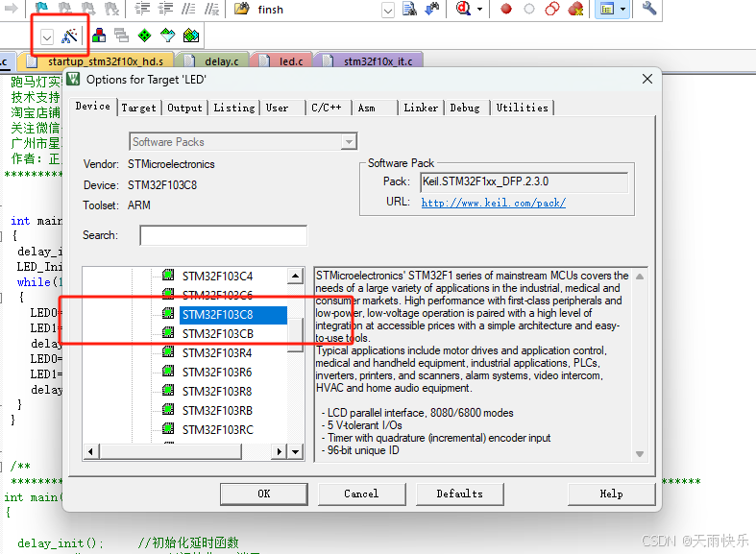Viewport: 756px width, 554px height.
Task: Open window layout dropdown arrow
Action: [622, 10]
